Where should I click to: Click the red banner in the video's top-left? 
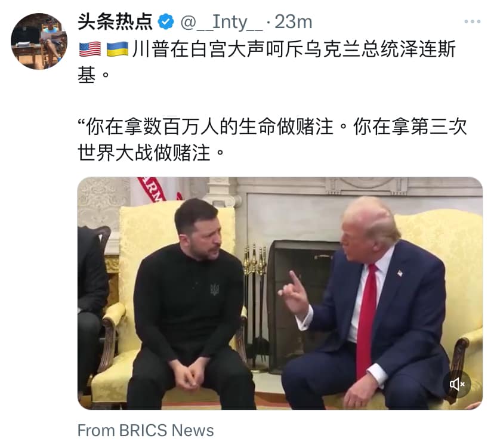point(153,189)
